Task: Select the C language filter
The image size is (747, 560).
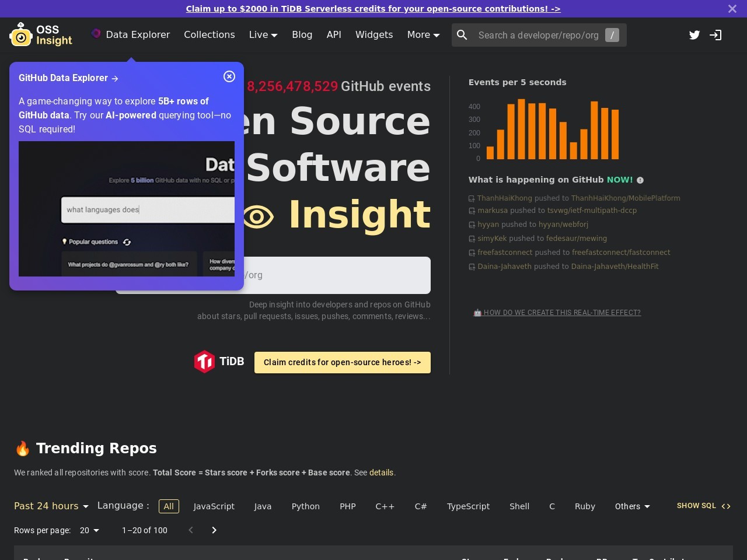Action: pyautogui.click(x=552, y=506)
